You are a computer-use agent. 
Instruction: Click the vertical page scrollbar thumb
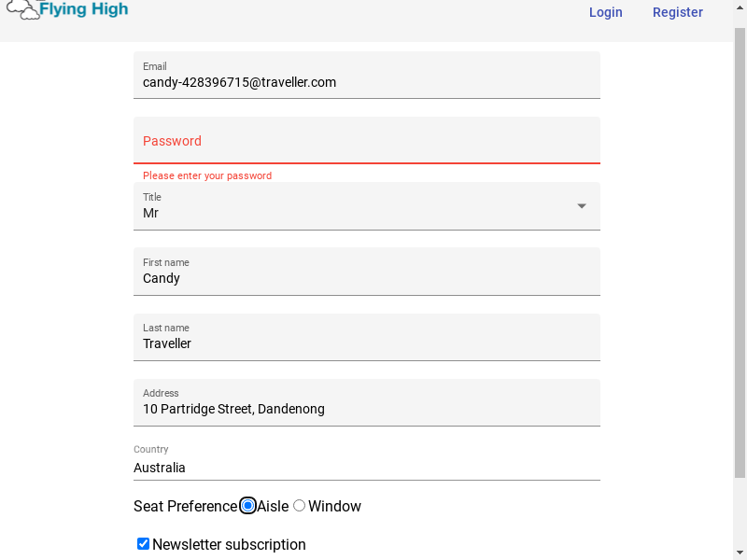(x=740, y=252)
